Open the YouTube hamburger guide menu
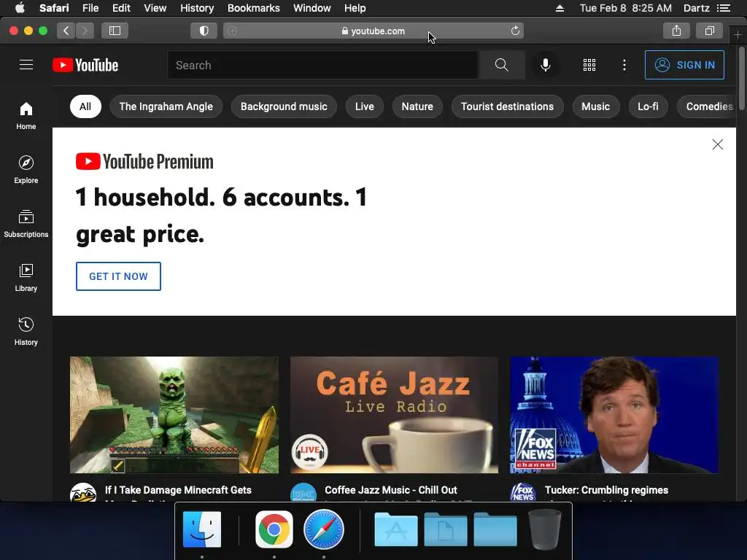Viewport: 747px width, 560px height. pyautogui.click(x=26, y=65)
